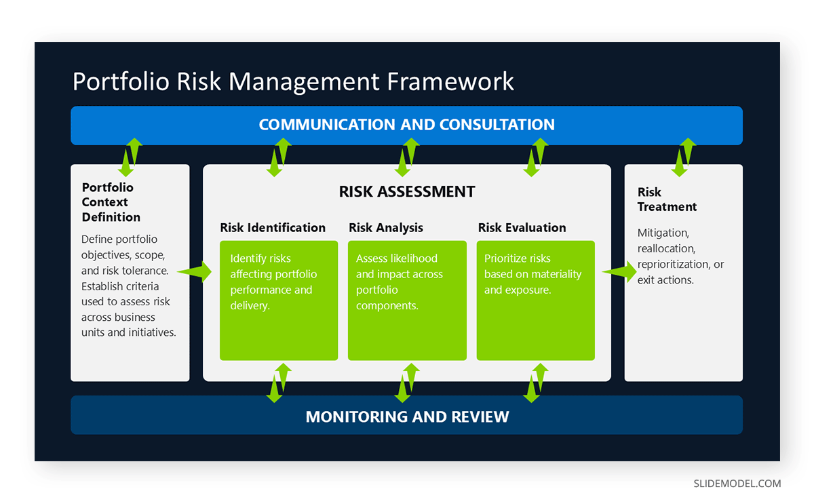The image size is (814, 504).
Task: Expand the Risk Assessment section
Action: [407, 191]
